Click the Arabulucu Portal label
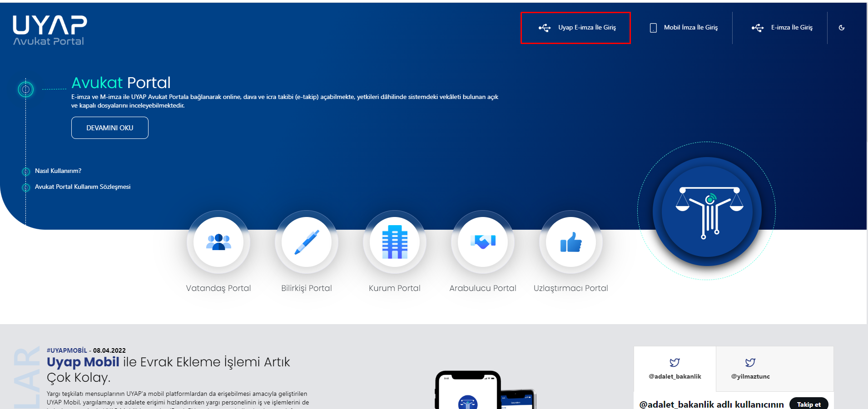 [x=483, y=288]
